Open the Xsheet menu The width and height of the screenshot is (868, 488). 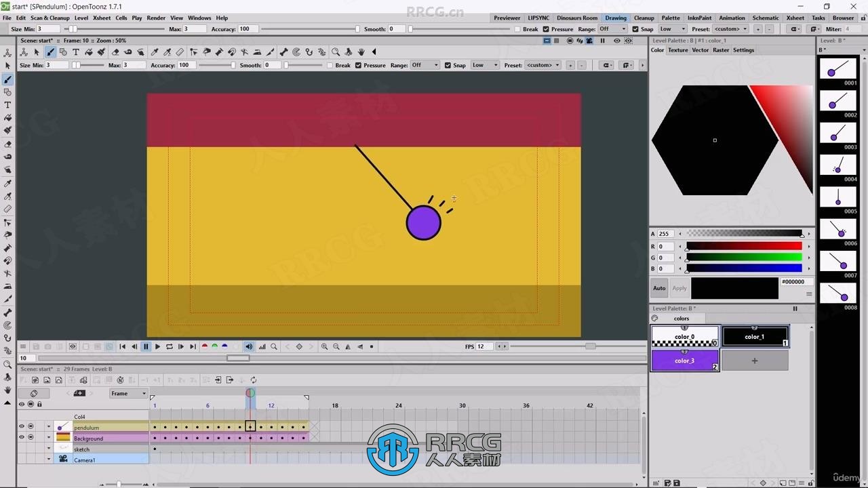pos(102,18)
